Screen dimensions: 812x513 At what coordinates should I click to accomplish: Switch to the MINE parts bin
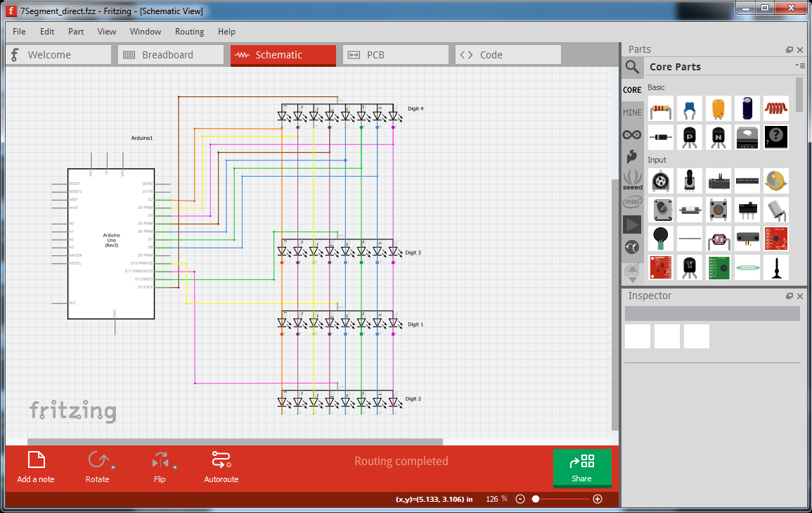click(631, 111)
